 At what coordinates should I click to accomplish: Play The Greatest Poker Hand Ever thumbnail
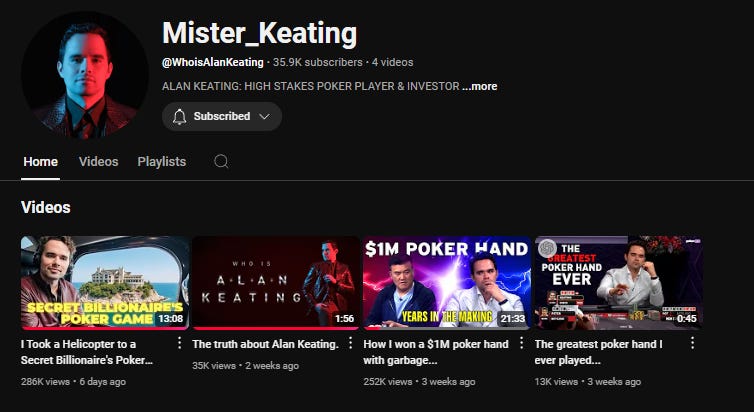click(x=618, y=282)
